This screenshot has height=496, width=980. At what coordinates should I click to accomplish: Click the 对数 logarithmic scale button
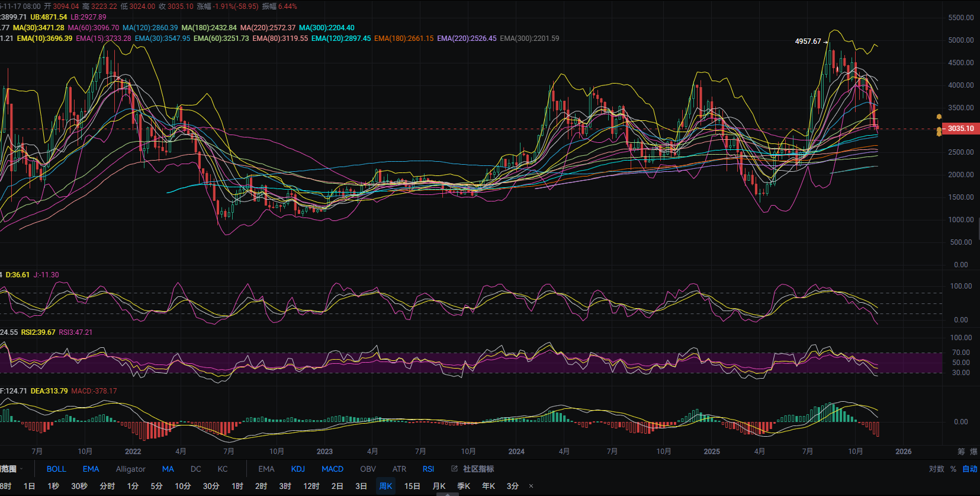click(x=936, y=469)
